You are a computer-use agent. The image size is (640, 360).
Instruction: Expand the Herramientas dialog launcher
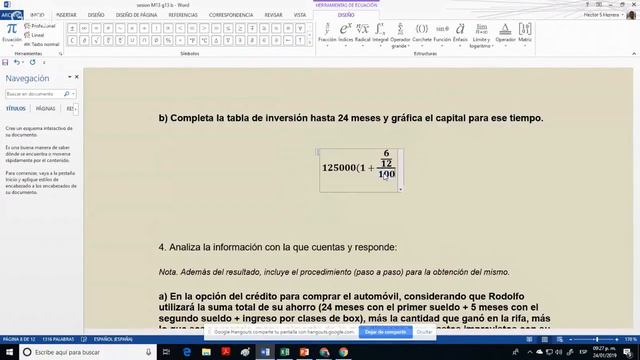click(x=61, y=53)
